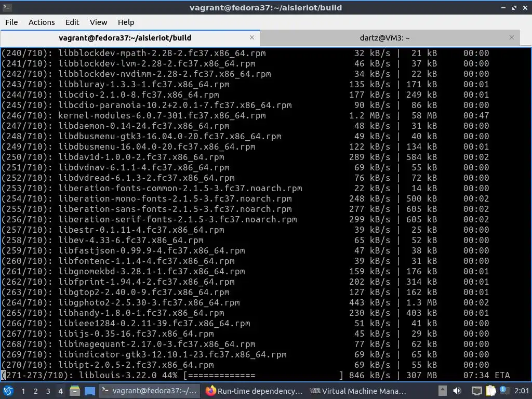Open the Firefox Run-time dependency window
Viewport: 532px width, 399px height.
pos(254,391)
